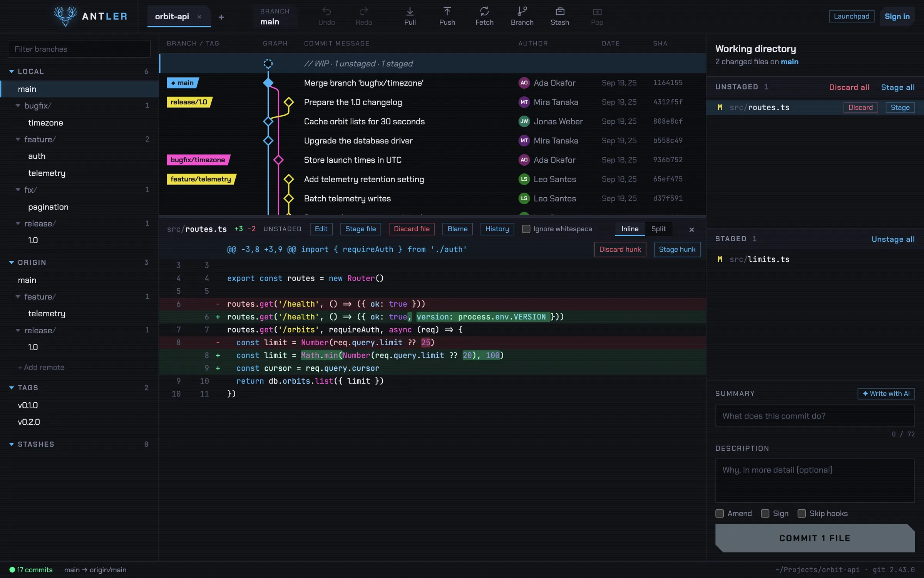Open a new repository tab with plus
Viewport: 924px width, 578px height.
click(x=221, y=17)
